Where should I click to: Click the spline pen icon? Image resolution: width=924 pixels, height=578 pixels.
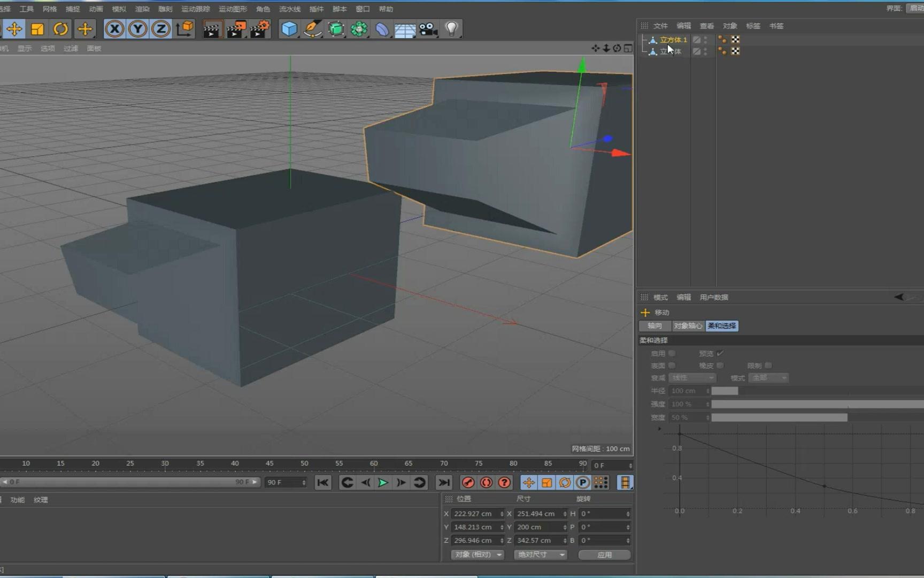click(313, 29)
